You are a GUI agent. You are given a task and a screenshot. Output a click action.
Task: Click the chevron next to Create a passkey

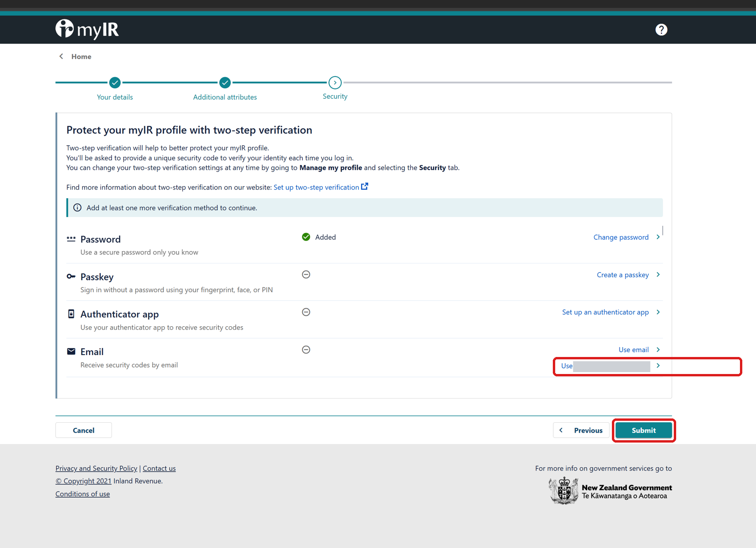tap(658, 275)
